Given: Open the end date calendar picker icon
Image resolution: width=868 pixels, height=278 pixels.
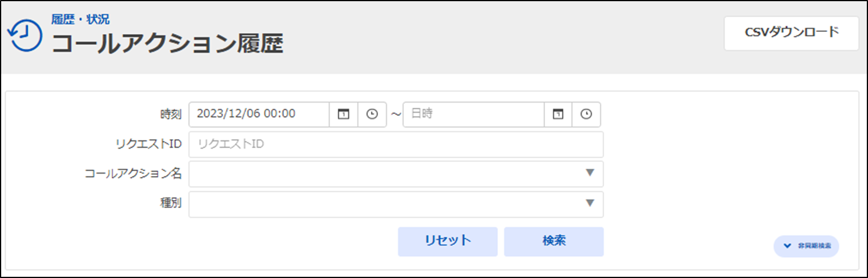Looking at the screenshot, I should click(x=558, y=115).
